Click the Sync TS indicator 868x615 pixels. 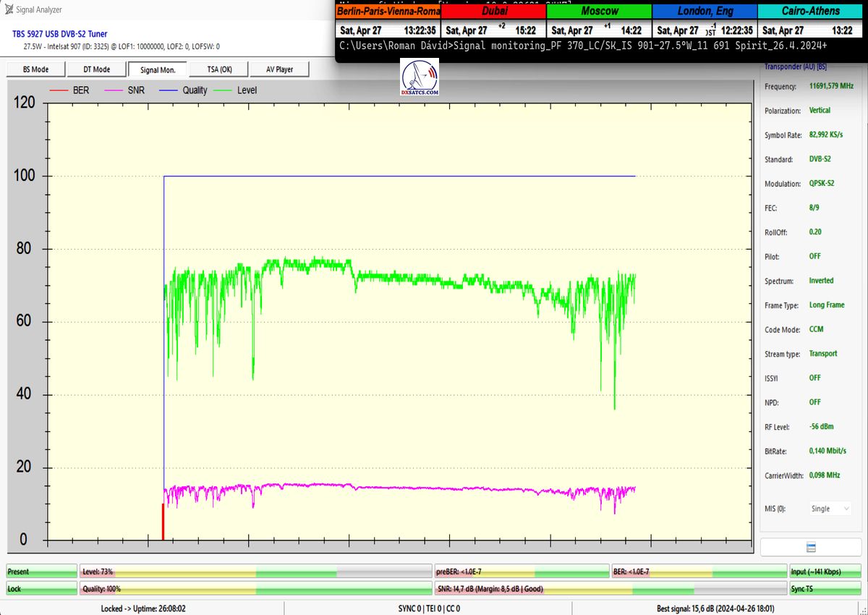[x=825, y=589]
